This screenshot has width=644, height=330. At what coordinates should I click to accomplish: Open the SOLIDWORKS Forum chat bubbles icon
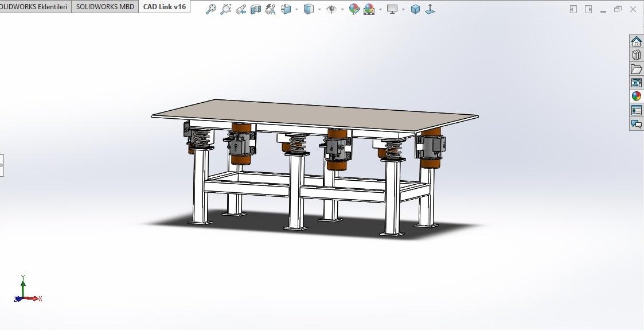[x=636, y=124]
